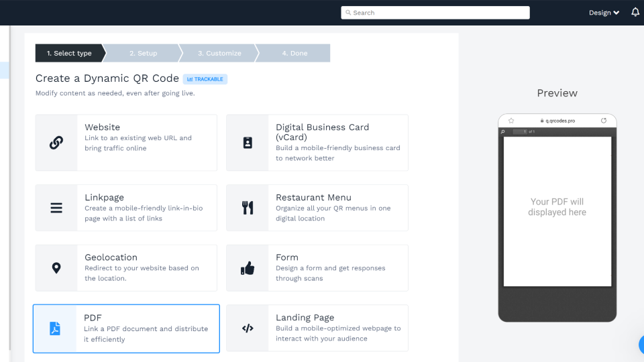This screenshot has height=362, width=644.
Task: Click the vCard contact badge icon
Action: tap(248, 142)
